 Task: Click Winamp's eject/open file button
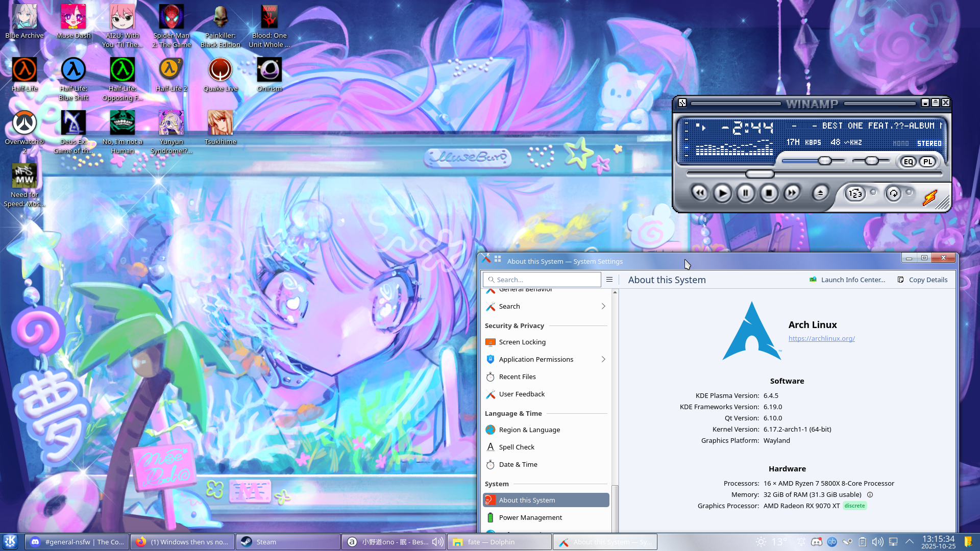coord(820,193)
